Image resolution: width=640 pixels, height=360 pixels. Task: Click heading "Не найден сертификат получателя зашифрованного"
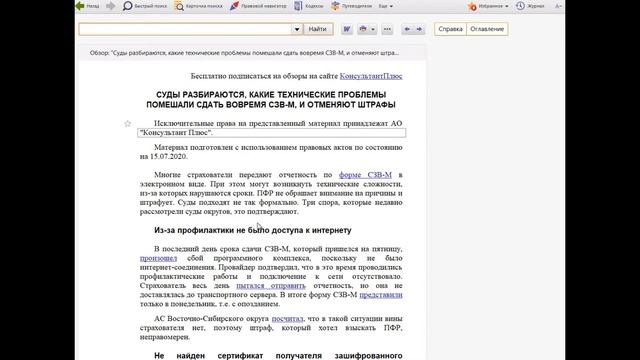click(278, 356)
